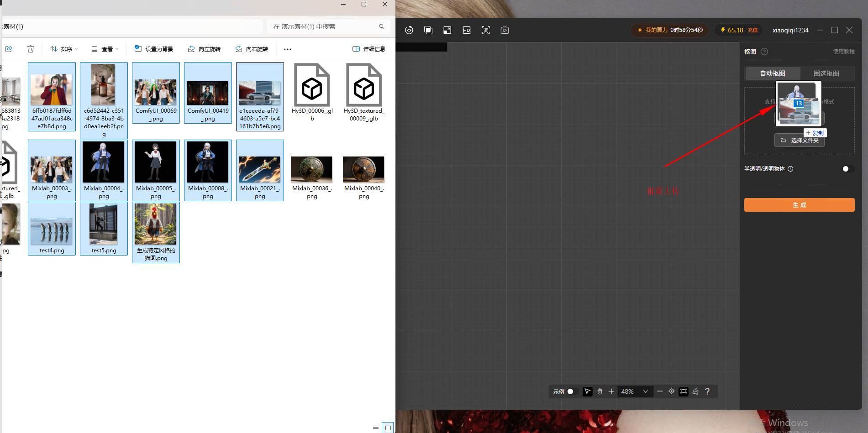Image resolution: width=868 pixels, height=433 pixels.
Task: Open the video tutorial TV icon
Action: pyautogui.click(x=505, y=30)
